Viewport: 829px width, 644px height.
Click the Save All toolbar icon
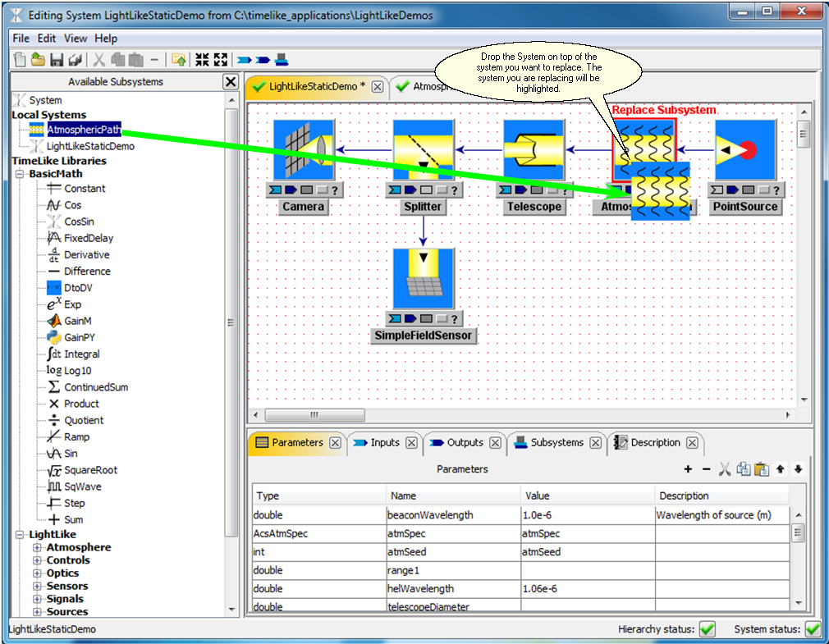pyautogui.click(x=75, y=60)
